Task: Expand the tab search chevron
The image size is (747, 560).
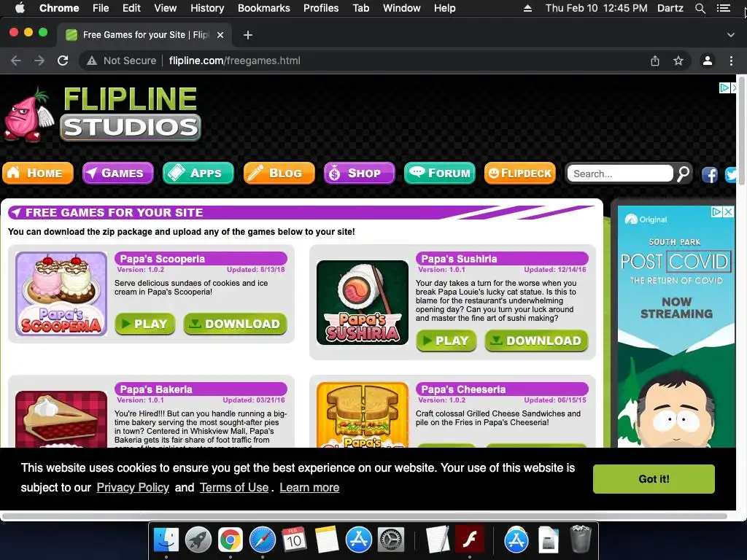Action: 731,35
